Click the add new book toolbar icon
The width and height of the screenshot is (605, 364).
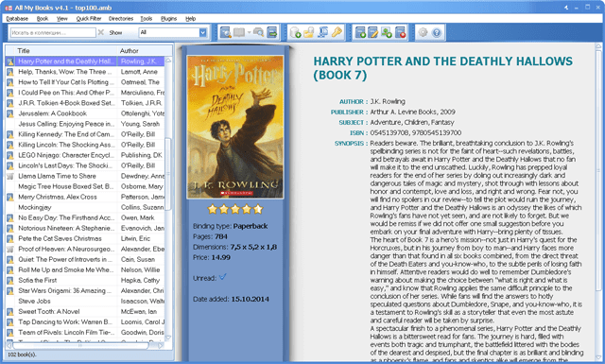pyautogui.click(x=360, y=33)
